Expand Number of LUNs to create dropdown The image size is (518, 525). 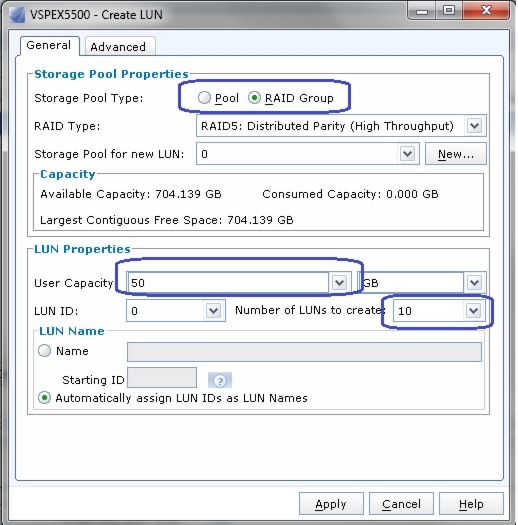pos(473,311)
